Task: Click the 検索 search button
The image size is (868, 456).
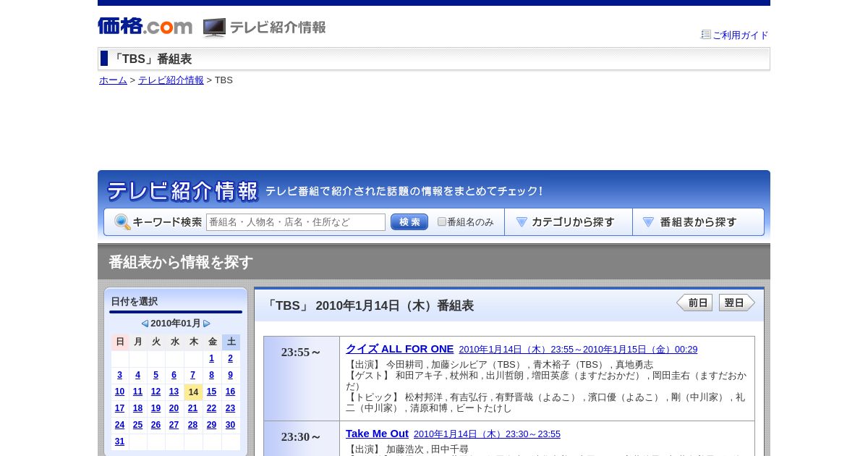Action: [x=409, y=222]
